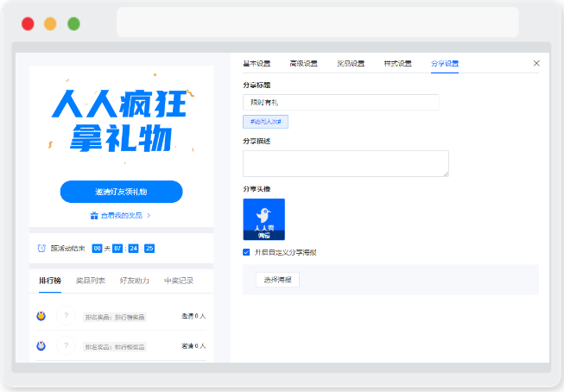Click the chevron arrow after 查看我的奖品

tap(149, 215)
